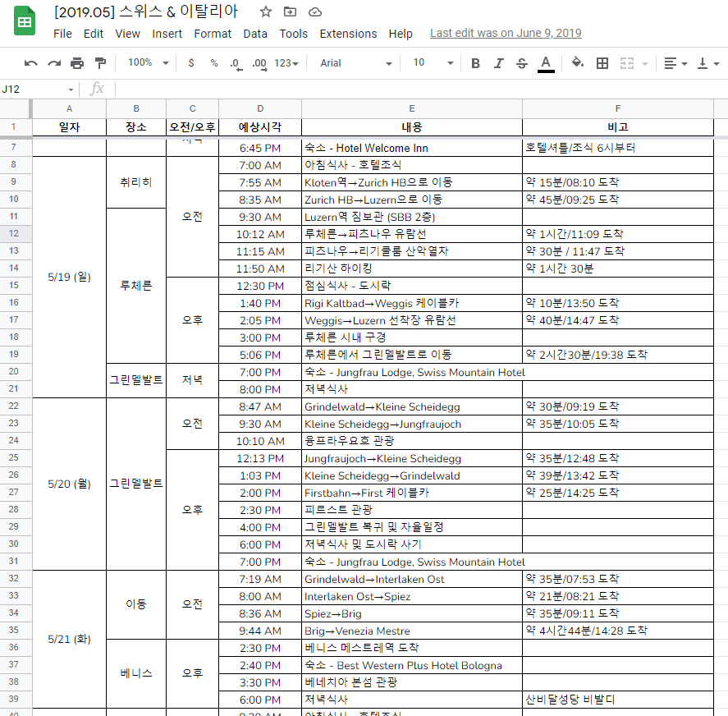Open the 123 number format dropdown

pyautogui.click(x=286, y=63)
